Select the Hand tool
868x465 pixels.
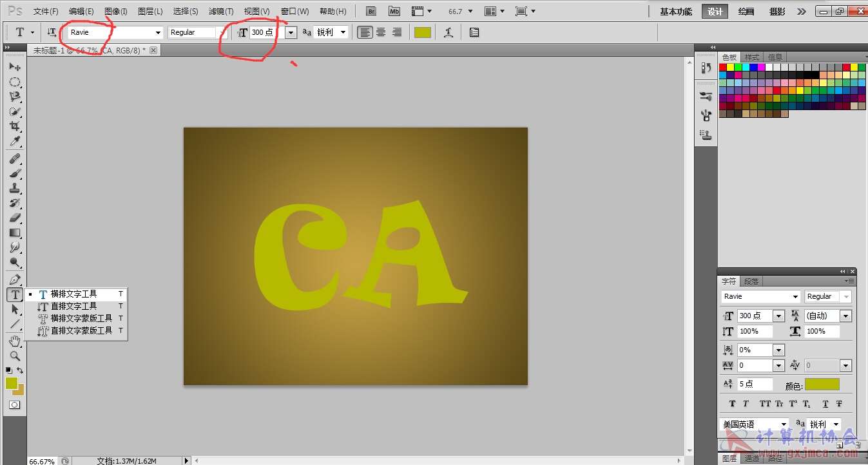[x=14, y=340]
